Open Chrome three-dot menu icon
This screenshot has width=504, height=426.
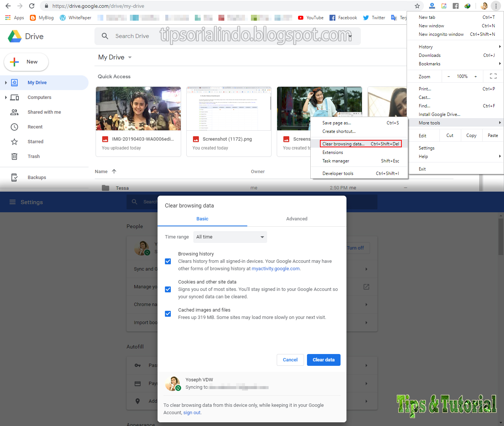(x=496, y=6)
